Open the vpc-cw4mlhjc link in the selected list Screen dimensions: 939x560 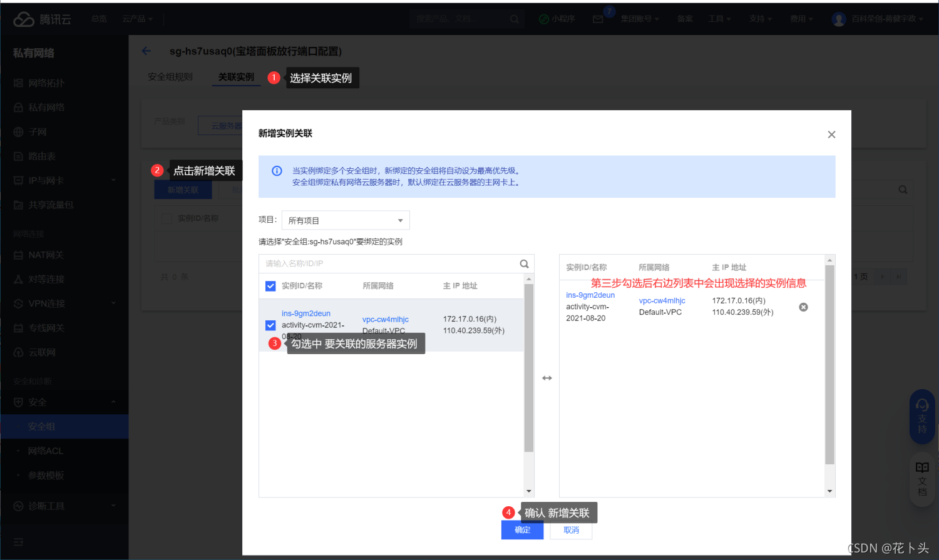coord(662,301)
